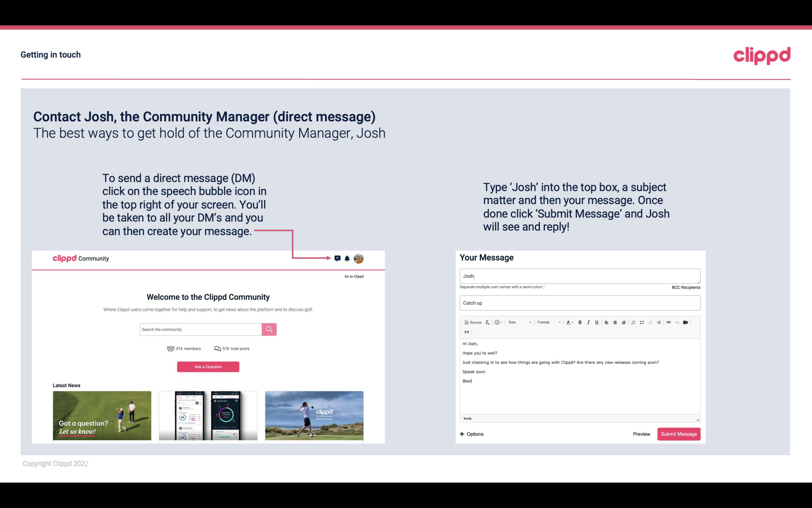The height and width of the screenshot is (508, 812).
Task: Click the source code view icon
Action: pyautogui.click(x=470, y=322)
